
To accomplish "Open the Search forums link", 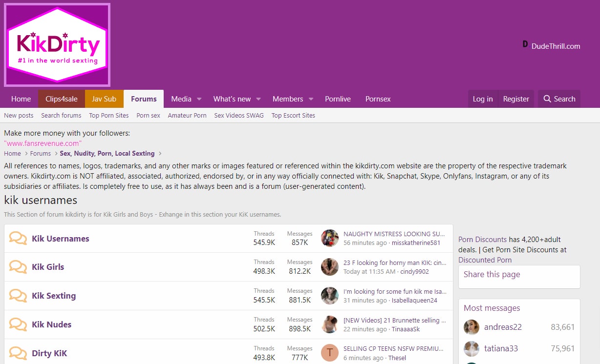I will click(x=61, y=116).
